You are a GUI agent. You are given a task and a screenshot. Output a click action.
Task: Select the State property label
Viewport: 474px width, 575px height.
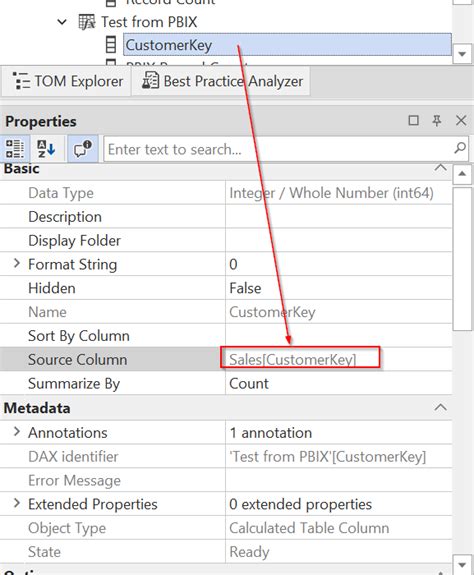coord(44,552)
